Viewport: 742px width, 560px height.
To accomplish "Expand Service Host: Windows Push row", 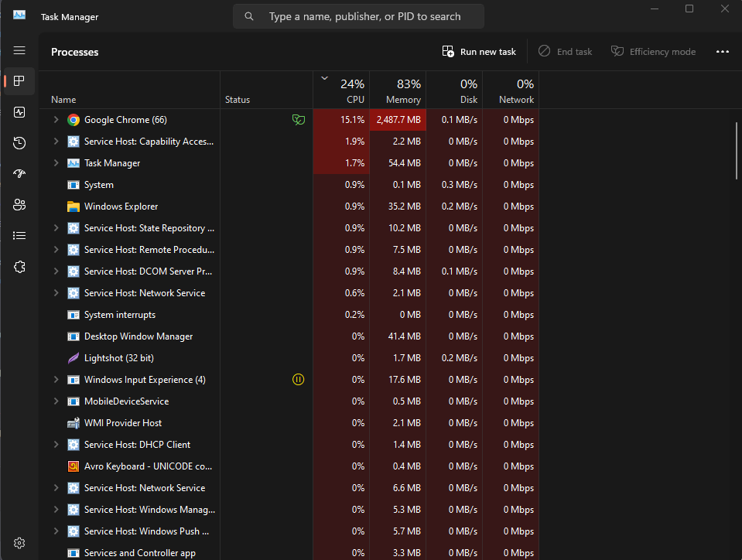I will coord(56,531).
